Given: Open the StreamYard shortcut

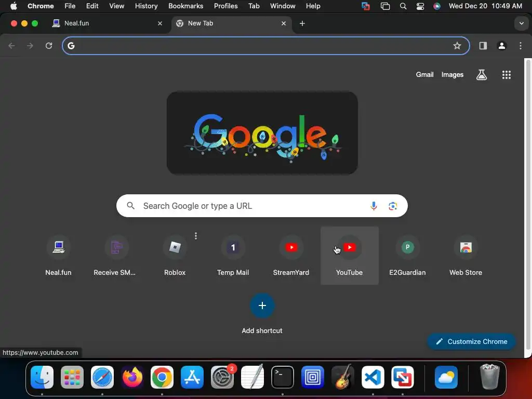Looking at the screenshot, I should click(x=291, y=256).
